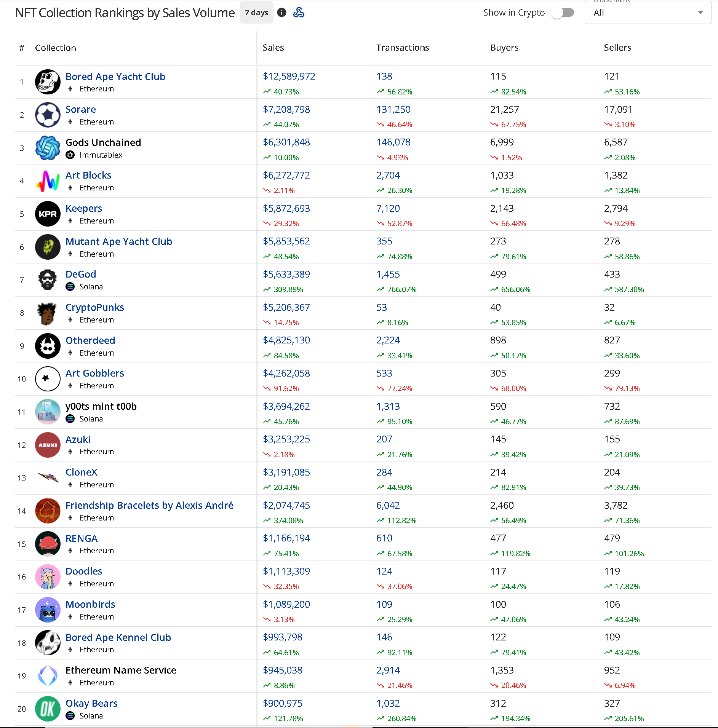The width and height of the screenshot is (718, 728).
Task: Click the y00ts mint t00b name
Action: coord(101,406)
